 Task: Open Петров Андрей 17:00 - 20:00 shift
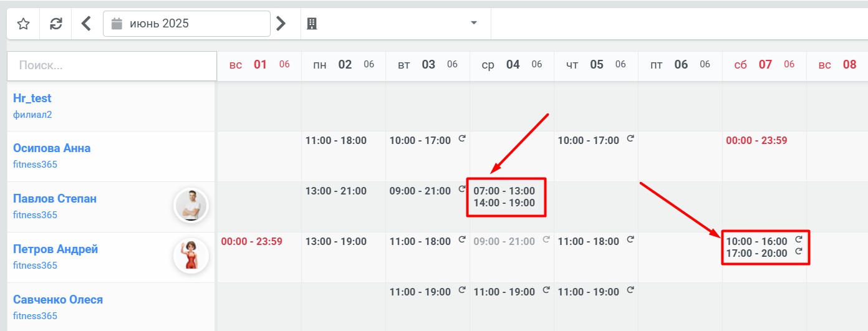tap(757, 253)
